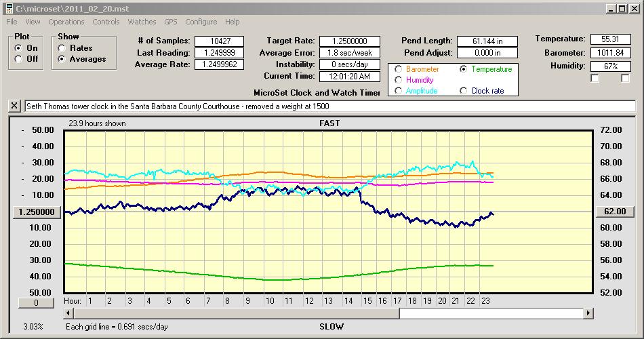Tick the right checkbox under Humidity field
Image resolution: width=644 pixels, height=339 pixels.
(625, 78)
